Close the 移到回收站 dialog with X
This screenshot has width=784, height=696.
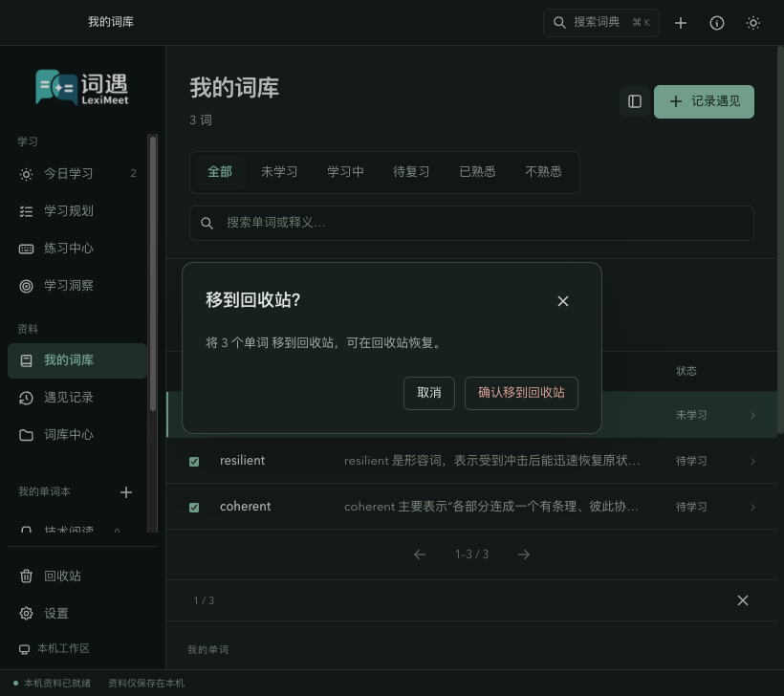pos(563,301)
